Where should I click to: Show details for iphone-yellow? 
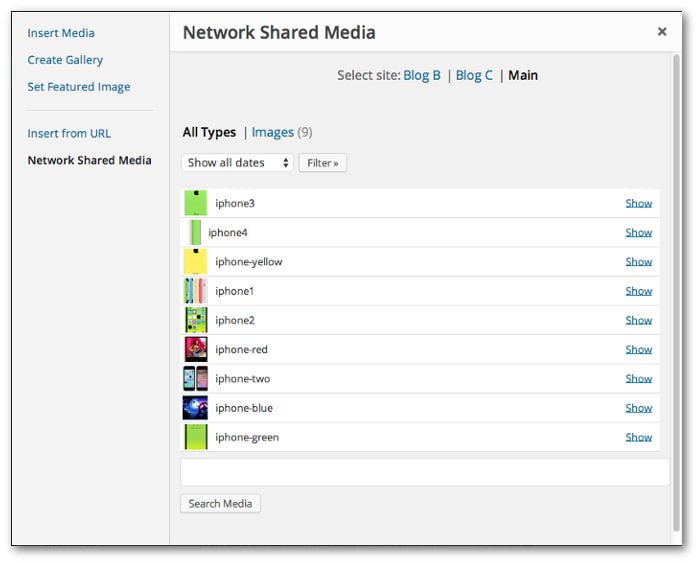click(x=639, y=262)
